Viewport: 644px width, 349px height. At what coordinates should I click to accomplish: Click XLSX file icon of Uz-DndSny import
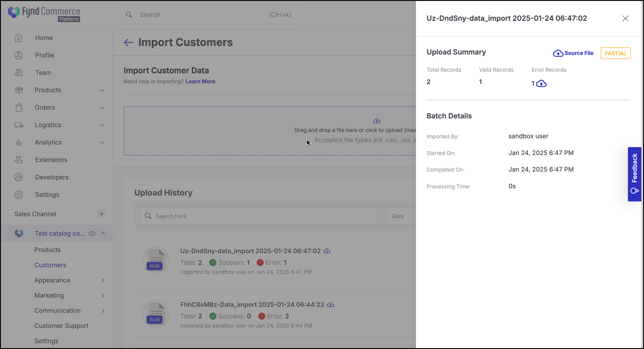pos(156,260)
